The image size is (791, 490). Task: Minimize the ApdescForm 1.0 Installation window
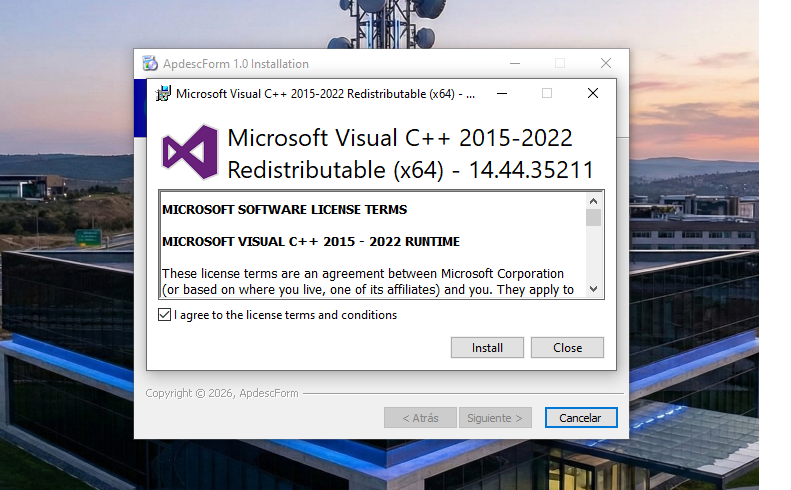click(x=515, y=64)
